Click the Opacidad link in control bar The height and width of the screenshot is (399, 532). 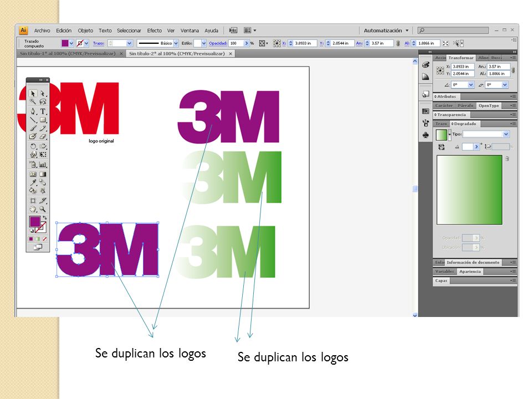[x=218, y=43]
